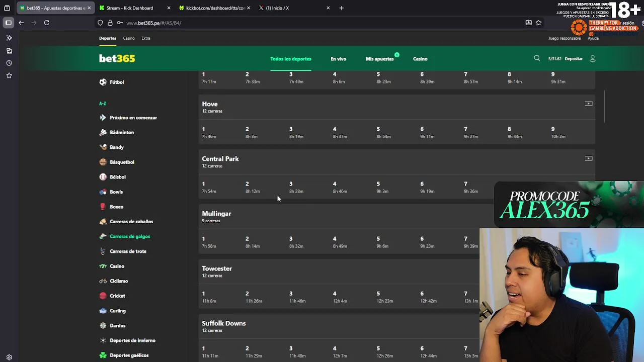Screen dimensions: 644x362
Task: Open Central Park race 6 at 9h 19m
Action: (427, 188)
